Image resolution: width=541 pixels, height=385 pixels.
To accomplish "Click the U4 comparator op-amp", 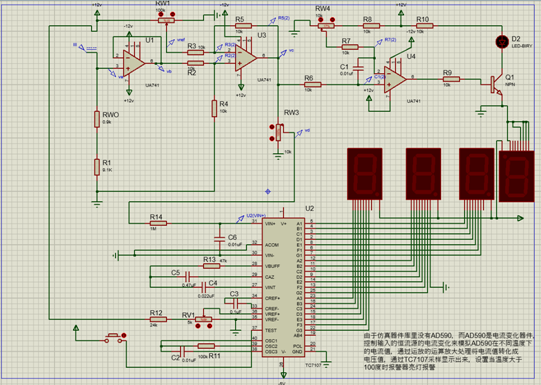I will (x=395, y=80).
